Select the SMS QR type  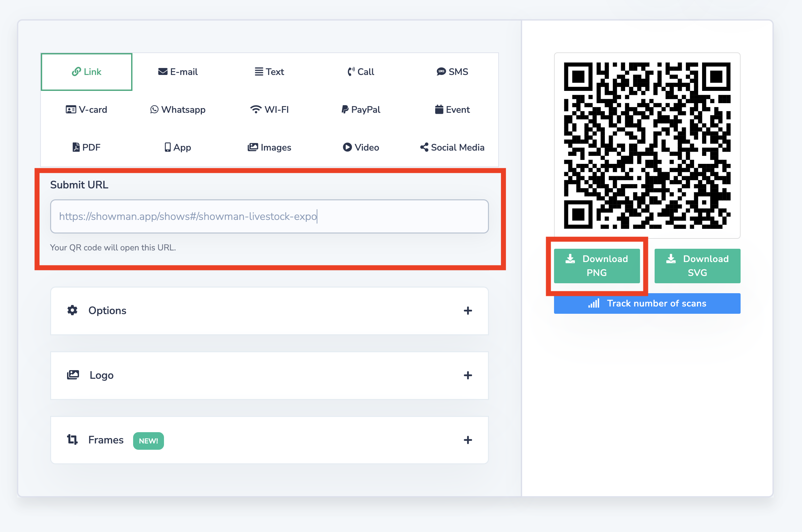click(x=452, y=72)
